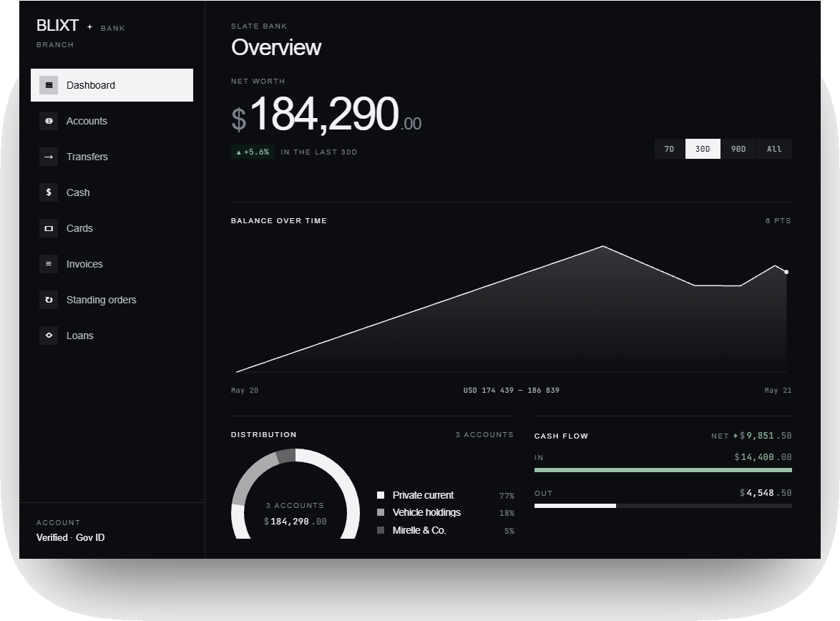Click the Dashboard grid icon in sidebar

[49, 85]
